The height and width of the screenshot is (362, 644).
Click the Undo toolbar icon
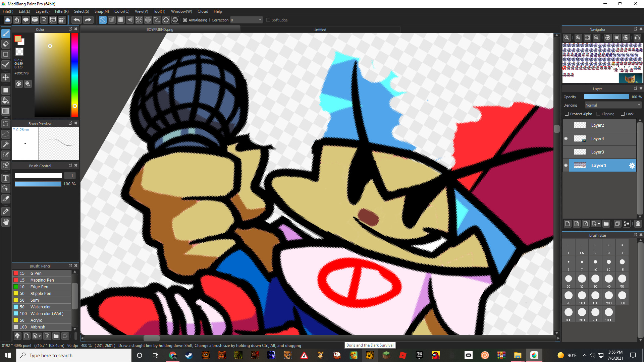(77, 20)
